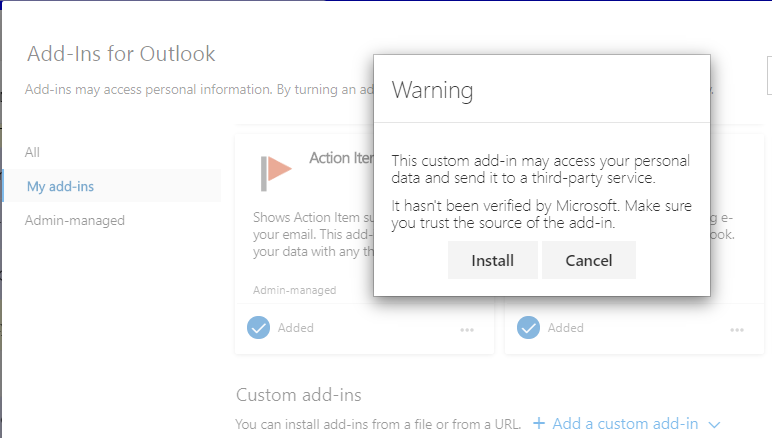Expand the Add a custom add-in chevron

click(x=714, y=424)
